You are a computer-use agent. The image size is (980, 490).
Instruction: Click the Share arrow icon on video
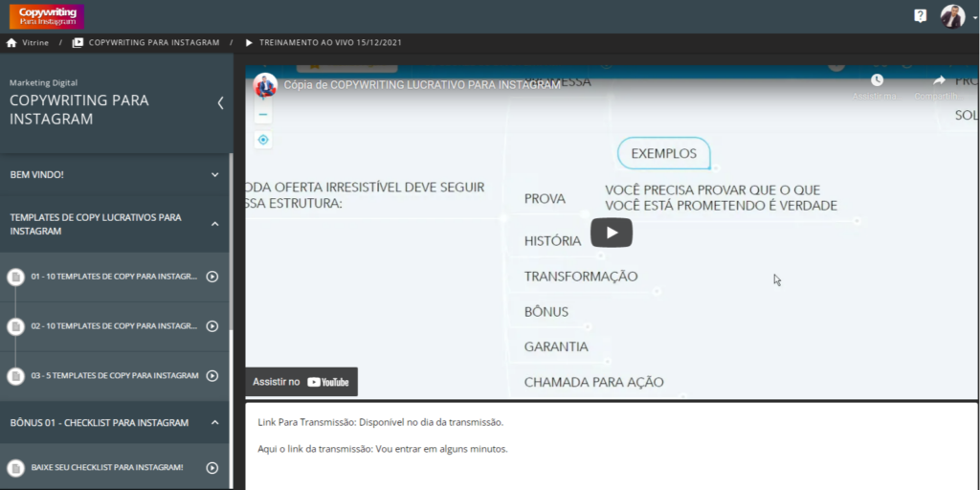click(939, 81)
